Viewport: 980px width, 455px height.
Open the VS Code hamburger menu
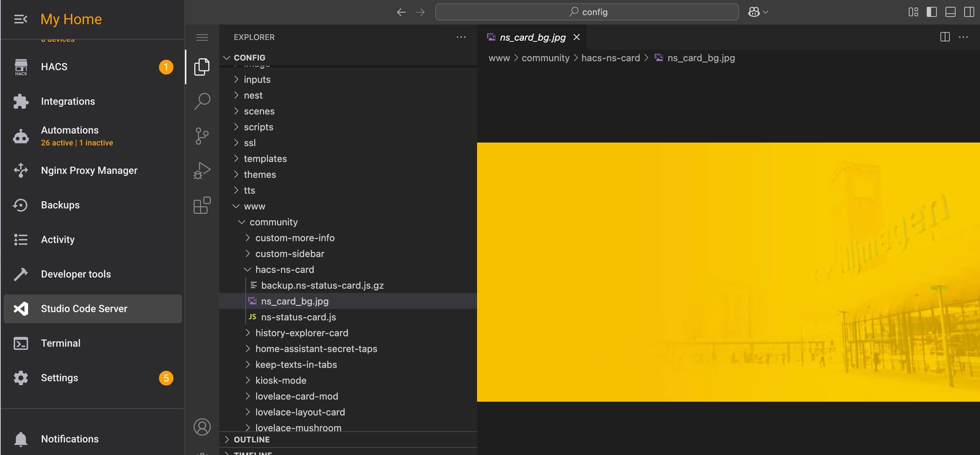coord(202,37)
